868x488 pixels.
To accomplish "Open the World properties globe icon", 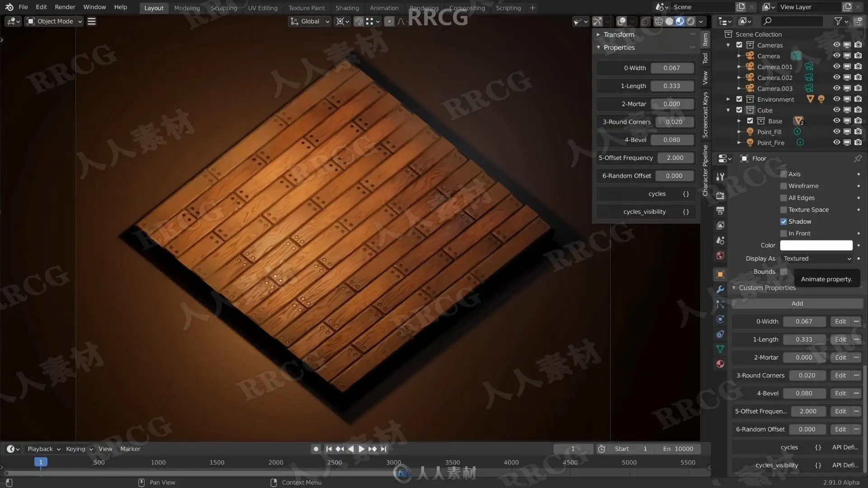I will click(x=720, y=256).
